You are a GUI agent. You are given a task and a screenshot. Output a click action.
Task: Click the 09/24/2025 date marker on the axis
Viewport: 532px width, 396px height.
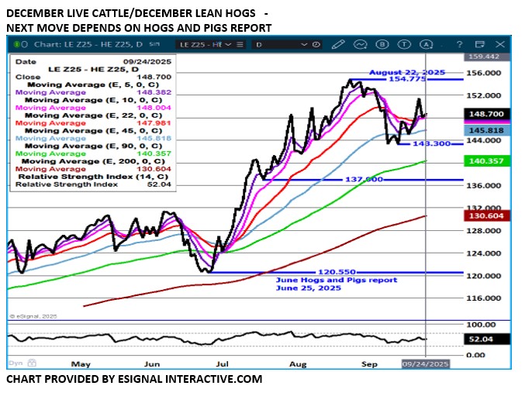click(426, 363)
